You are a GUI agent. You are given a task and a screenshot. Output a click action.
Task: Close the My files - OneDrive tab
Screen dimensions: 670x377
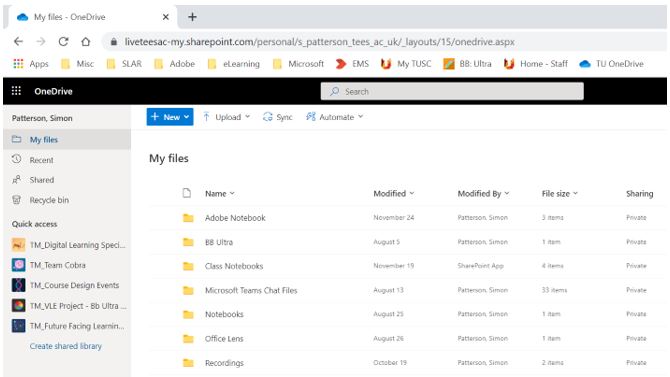click(x=166, y=17)
